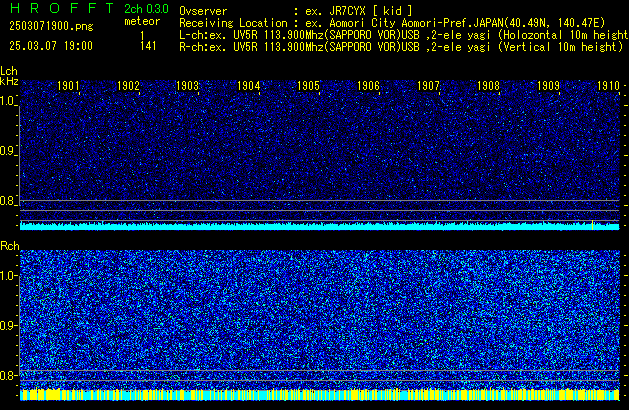Click the 1910 time marker
The image size is (629, 410).
(x=608, y=86)
